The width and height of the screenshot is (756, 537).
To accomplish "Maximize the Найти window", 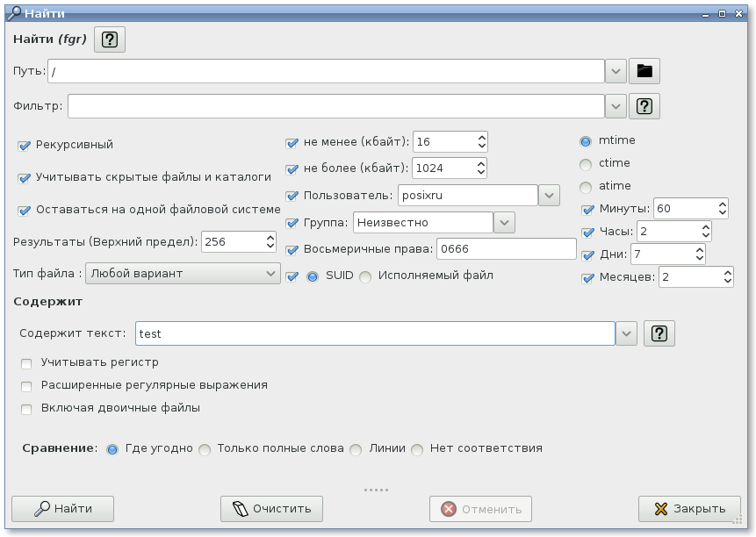I will pyautogui.click(x=722, y=13).
